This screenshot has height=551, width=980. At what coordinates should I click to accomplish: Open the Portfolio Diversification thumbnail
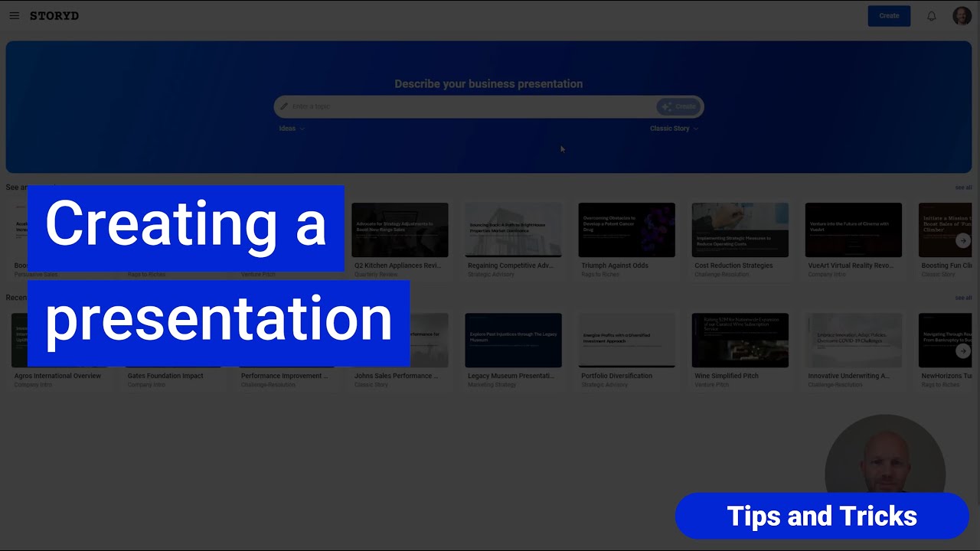pyautogui.click(x=626, y=340)
